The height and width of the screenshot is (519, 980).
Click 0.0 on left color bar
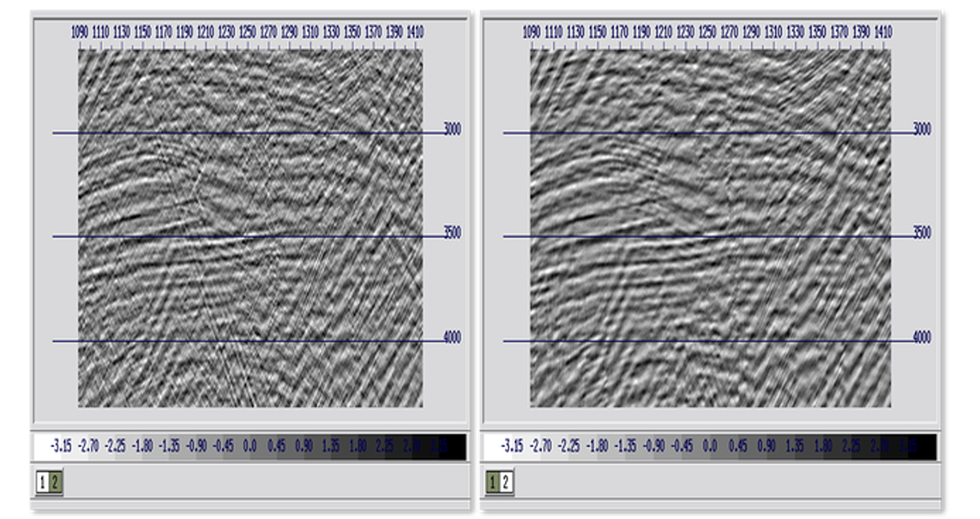(x=250, y=447)
